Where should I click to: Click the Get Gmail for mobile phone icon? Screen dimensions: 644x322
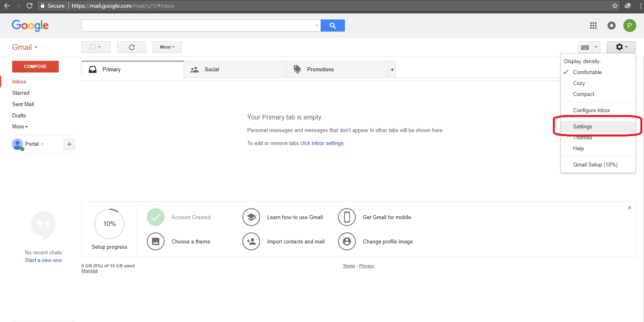coord(347,217)
